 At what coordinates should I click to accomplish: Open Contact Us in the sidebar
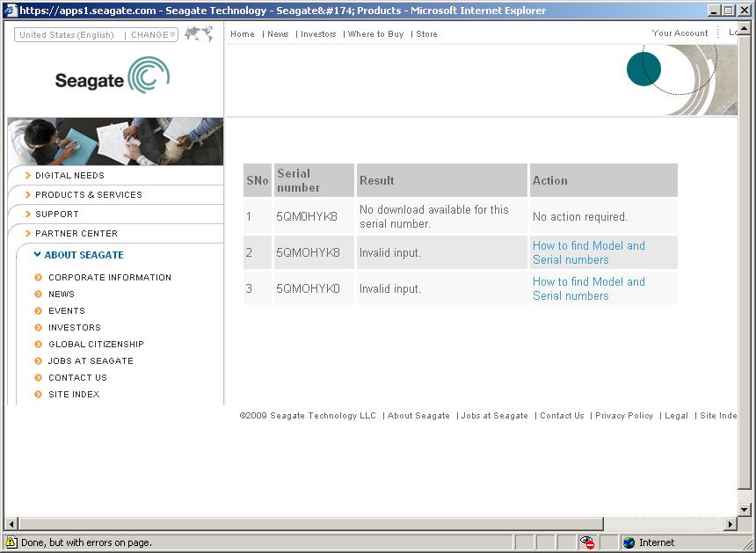coord(77,378)
